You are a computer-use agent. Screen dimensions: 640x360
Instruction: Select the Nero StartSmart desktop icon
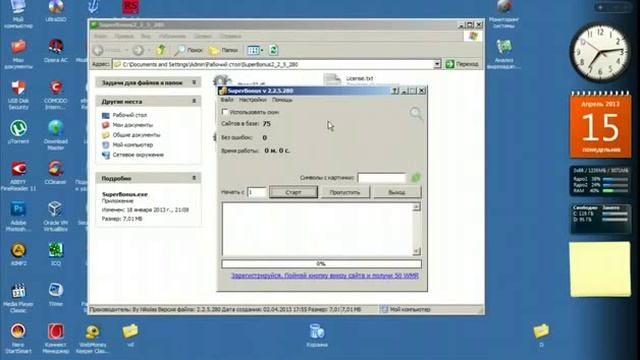[x=18, y=338]
